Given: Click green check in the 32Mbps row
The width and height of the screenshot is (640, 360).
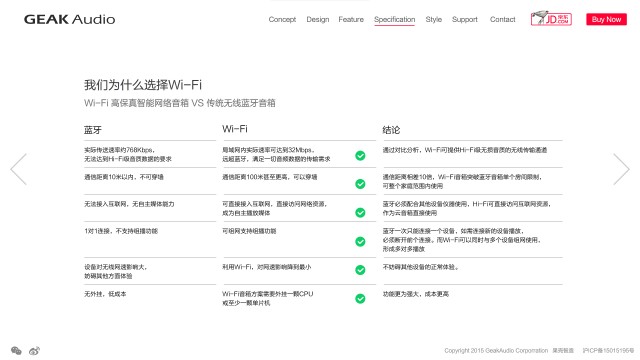Looking at the screenshot, I should coord(360,156).
